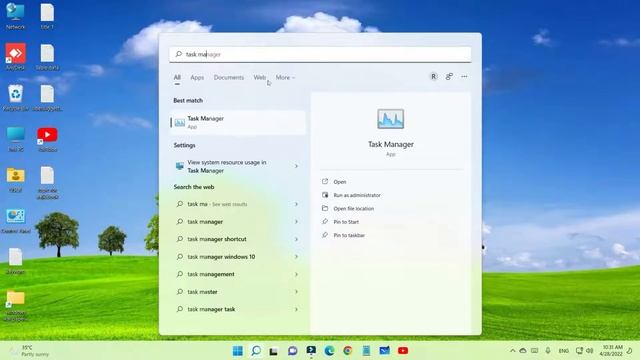This screenshot has width=640, height=360.
Task: Open the weather widget on taskbar
Action: [29, 351]
